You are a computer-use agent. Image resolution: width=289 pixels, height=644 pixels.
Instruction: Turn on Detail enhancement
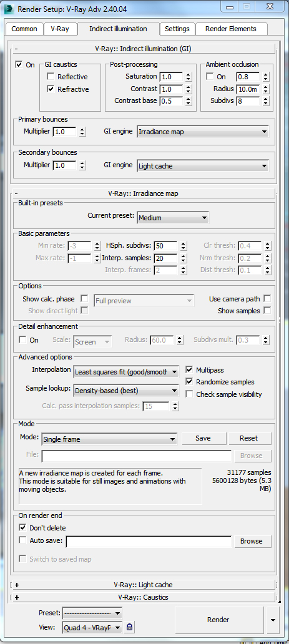click(23, 339)
